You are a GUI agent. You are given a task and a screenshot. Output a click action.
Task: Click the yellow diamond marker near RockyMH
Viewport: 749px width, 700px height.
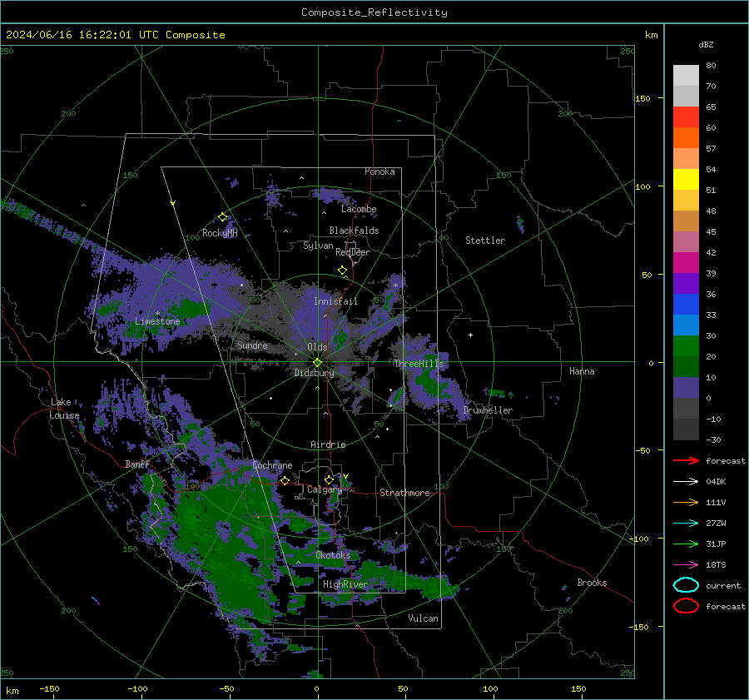222,217
